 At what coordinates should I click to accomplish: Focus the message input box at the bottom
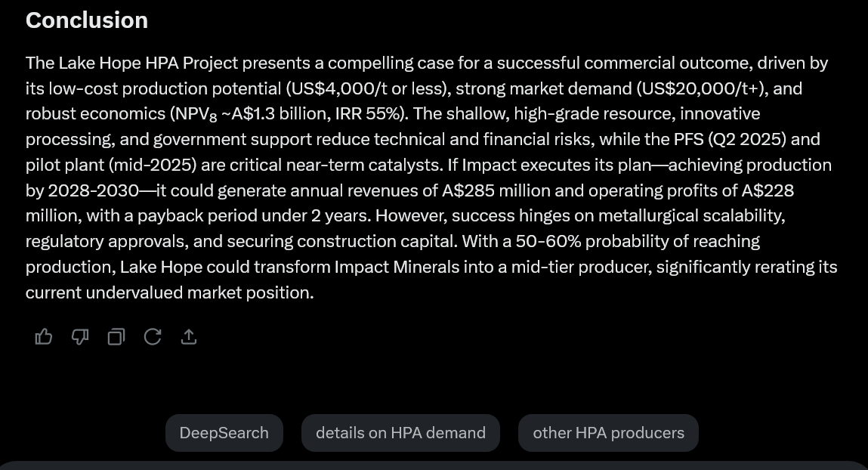[x=434, y=465]
